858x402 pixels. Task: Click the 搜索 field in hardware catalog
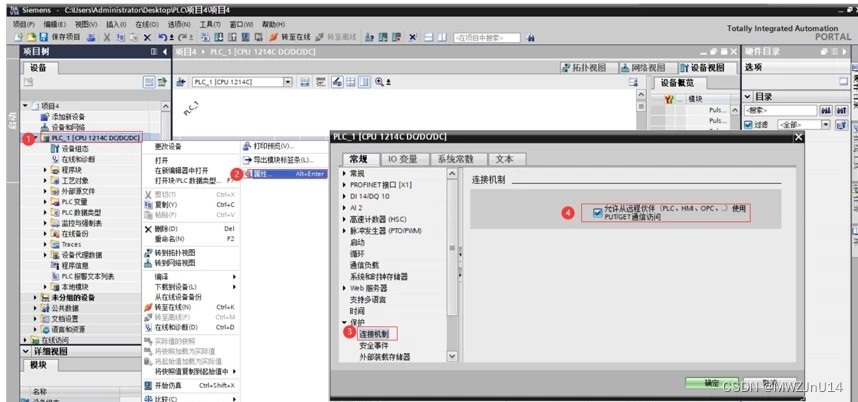[x=781, y=110]
